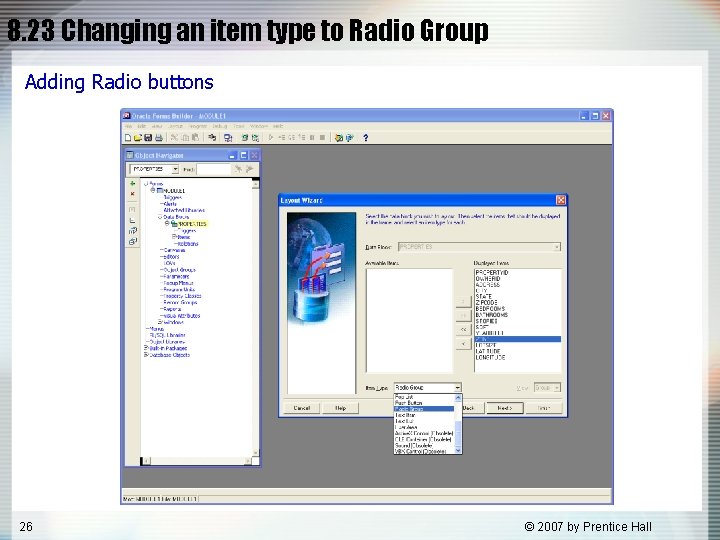
Task: Click the Paste clipboard toolbar icon
Action: click(x=195, y=138)
